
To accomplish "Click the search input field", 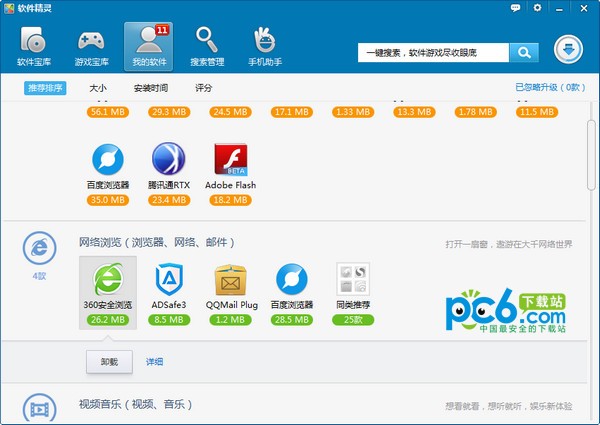I will [x=433, y=52].
